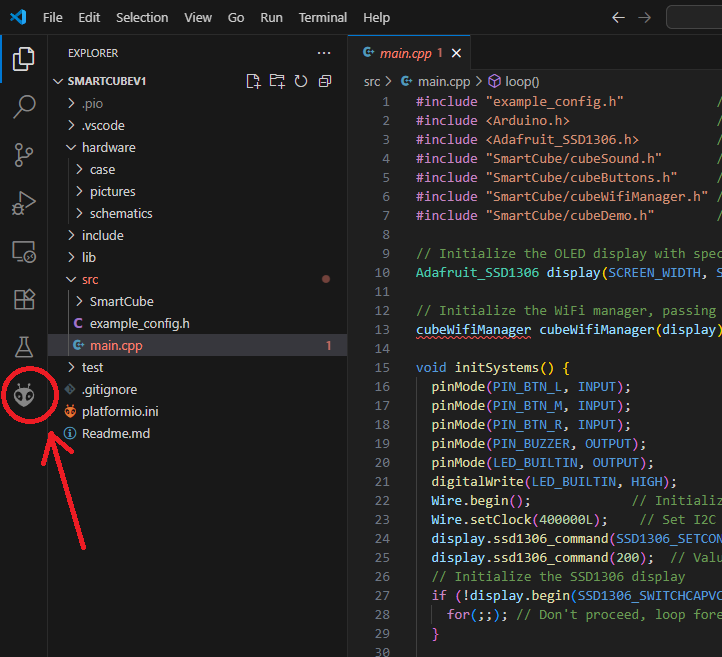Open the Terminal menu

point(323,17)
